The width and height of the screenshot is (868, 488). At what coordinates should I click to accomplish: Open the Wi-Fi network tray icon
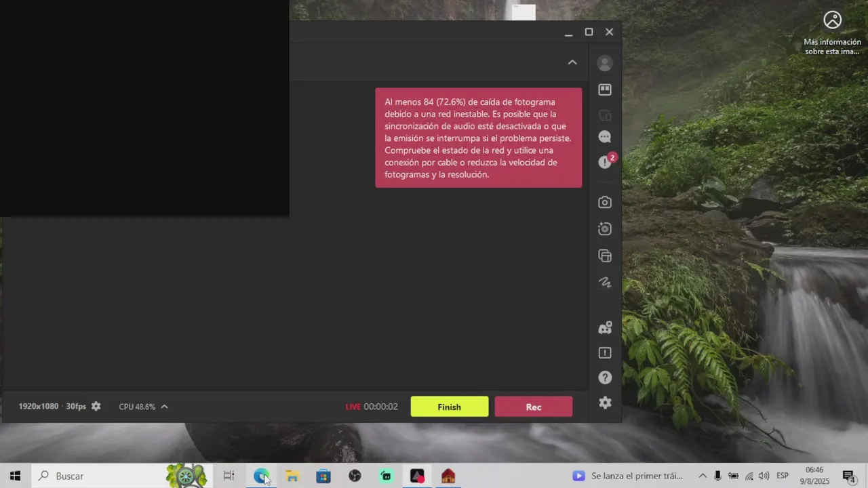(749, 476)
